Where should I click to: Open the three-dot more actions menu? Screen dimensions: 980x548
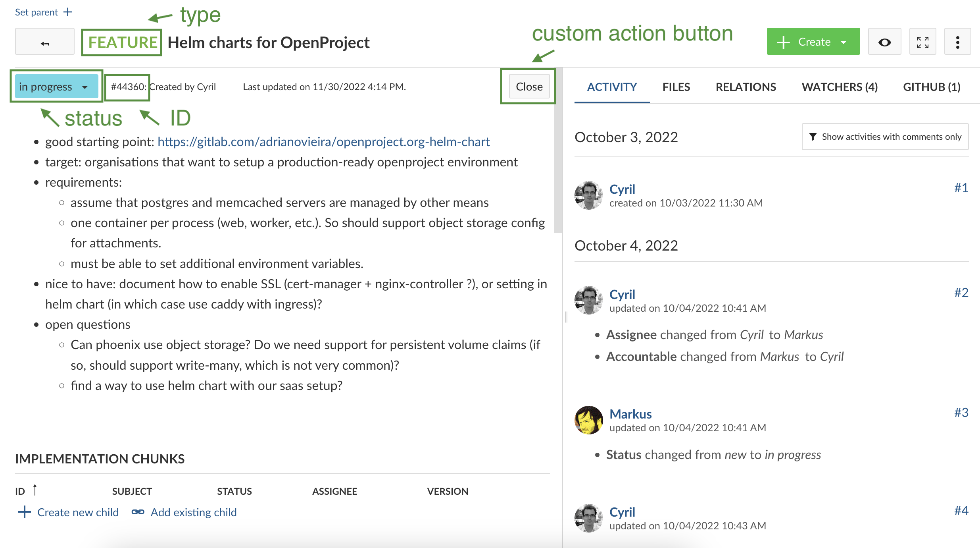[957, 42]
